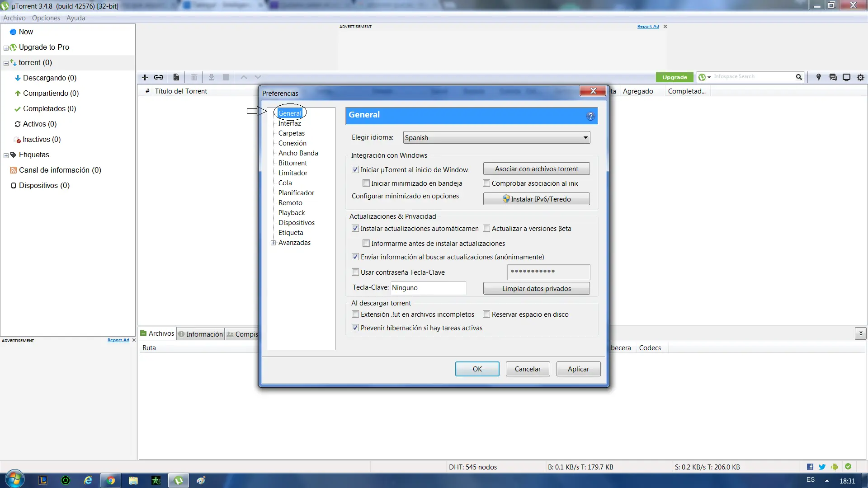This screenshot has width=868, height=488.
Task: Toggle Instalar actualizaciones automáticamente checkbox
Action: [355, 229]
